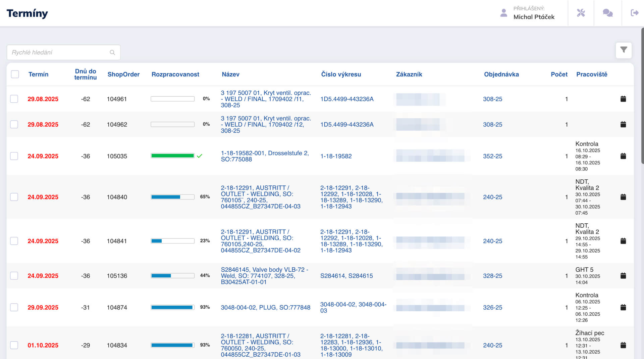Open calendar icon for ShopOrder 104962
644x359 pixels.
[x=623, y=124]
